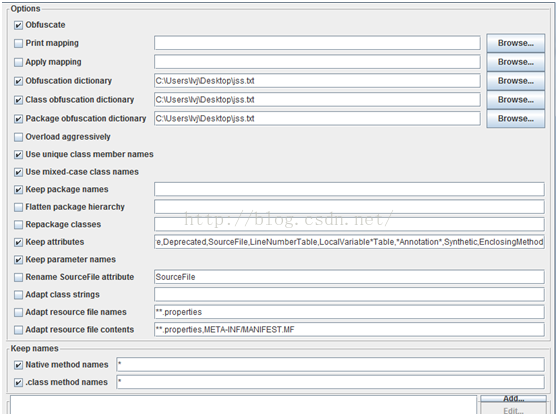Screen dimensions: 558x416
Task: Toggle Keep parameter names checkbox
Action: tap(19, 260)
